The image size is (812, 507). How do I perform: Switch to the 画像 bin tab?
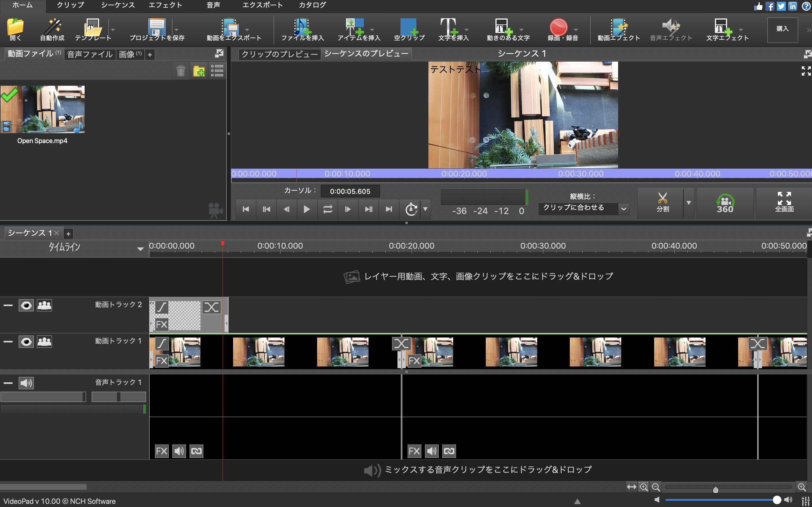coord(130,54)
